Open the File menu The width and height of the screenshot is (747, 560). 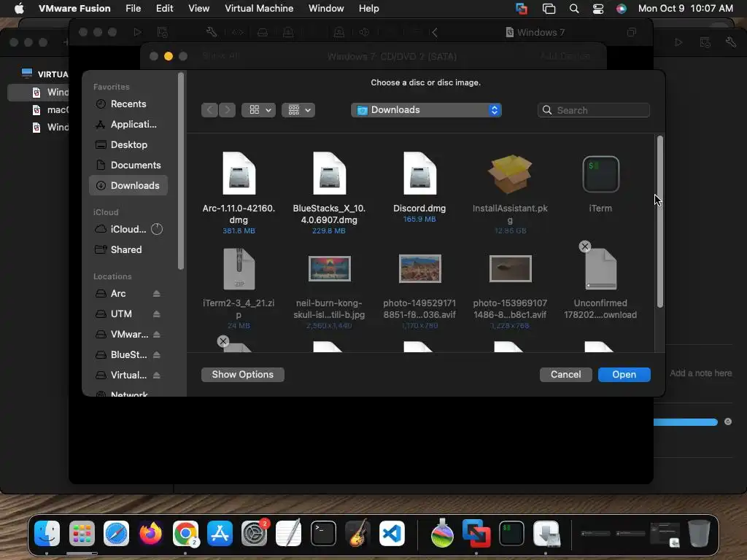(x=133, y=9)
